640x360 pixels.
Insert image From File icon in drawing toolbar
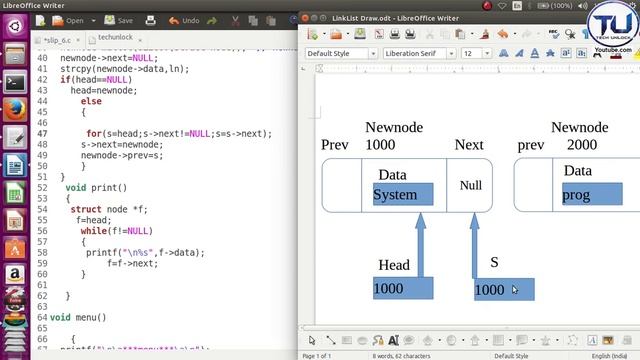click(x=608, y=340)
